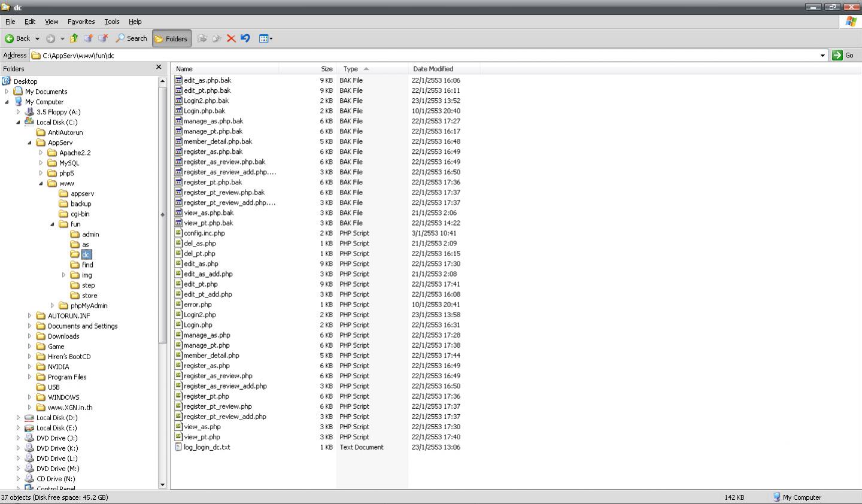Collapse the AppServ folder in the tree
The image size is (862, 504).
(x=29, y=142)
